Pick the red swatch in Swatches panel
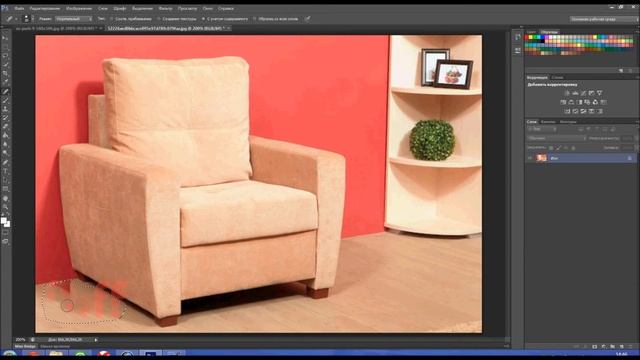 click(x=527, y=37)
